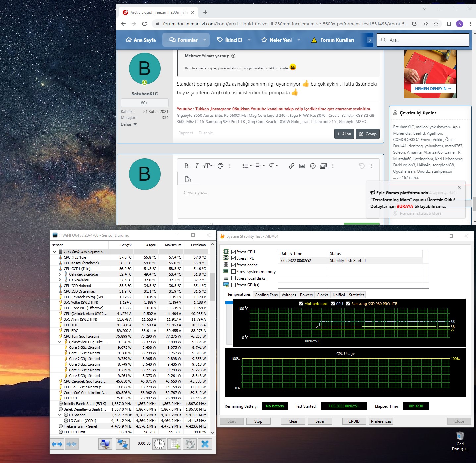Open Neler Yeni dropdown arrow
The height and width of the screenshot is (463, 476).
click(x=299, y=40)
